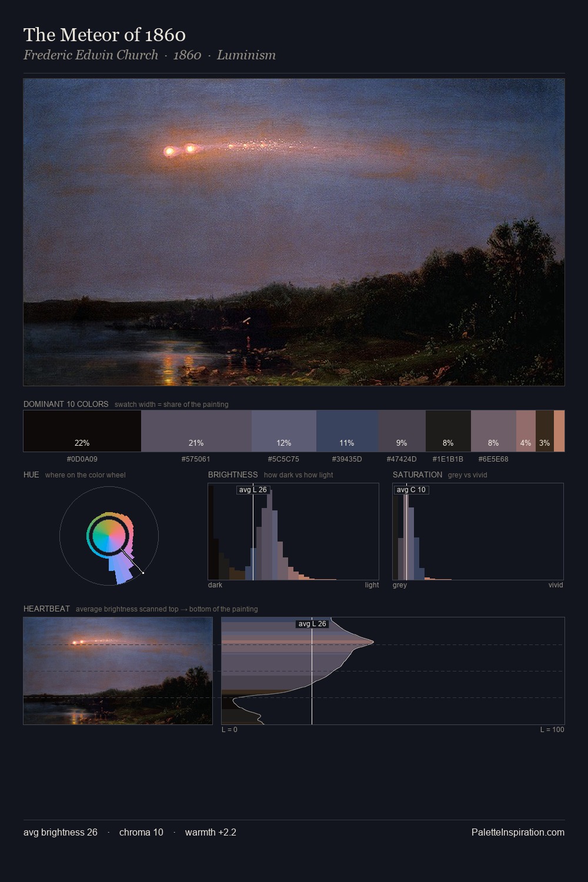Click the 'avg L 26' label in Heartbeat chart

point(312,624)
